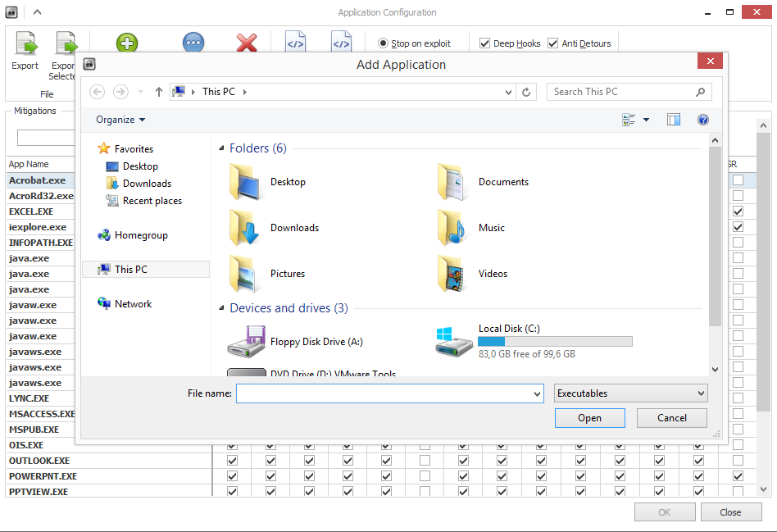Screen dimensions: 777x532
Task: Collapse the Folders (6) group
Action: (221, 148)
